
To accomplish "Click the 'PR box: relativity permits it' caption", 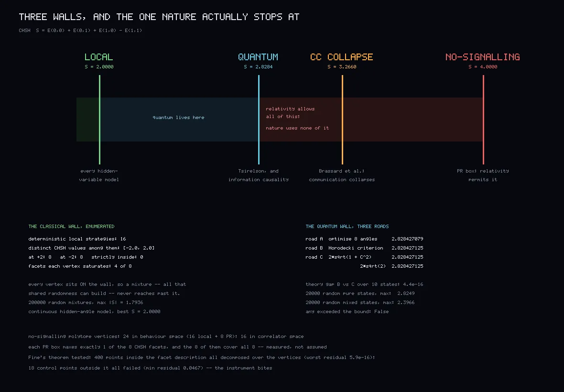I will [483, 175].
